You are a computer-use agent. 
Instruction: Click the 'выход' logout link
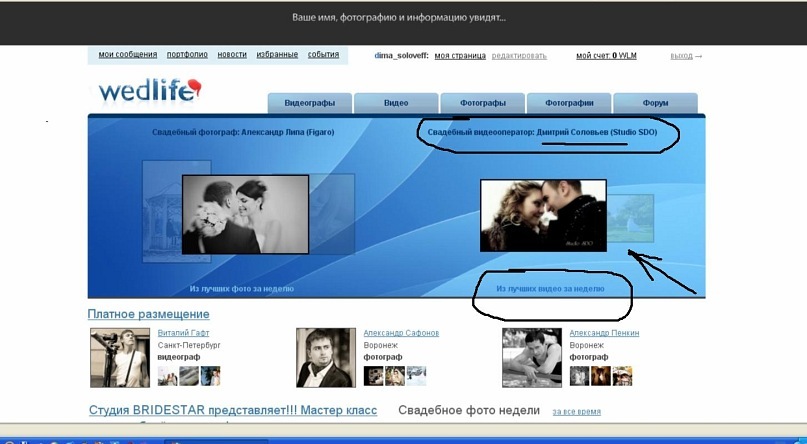682,56
